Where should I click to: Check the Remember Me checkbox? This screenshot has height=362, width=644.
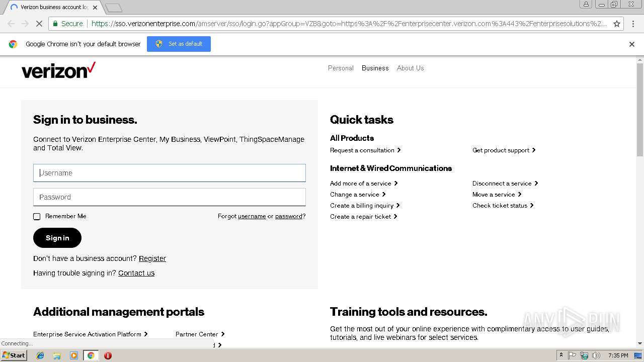click(x=37, y=217)
